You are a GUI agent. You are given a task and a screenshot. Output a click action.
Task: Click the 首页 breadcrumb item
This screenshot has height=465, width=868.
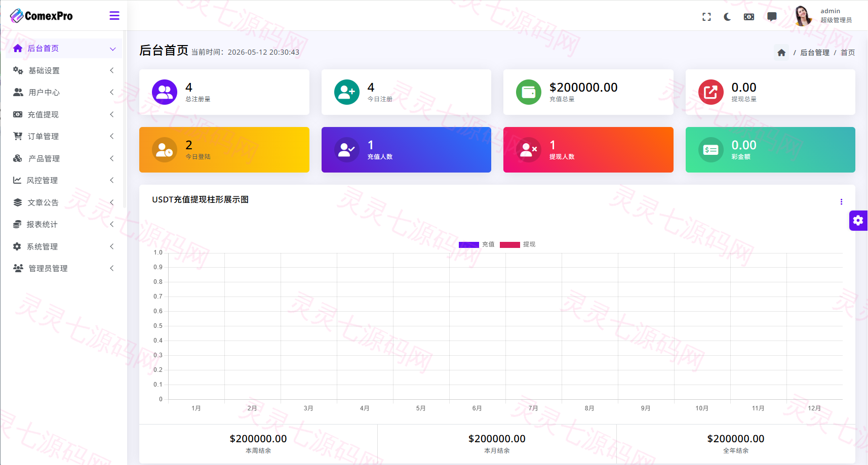tap(848, 53)
